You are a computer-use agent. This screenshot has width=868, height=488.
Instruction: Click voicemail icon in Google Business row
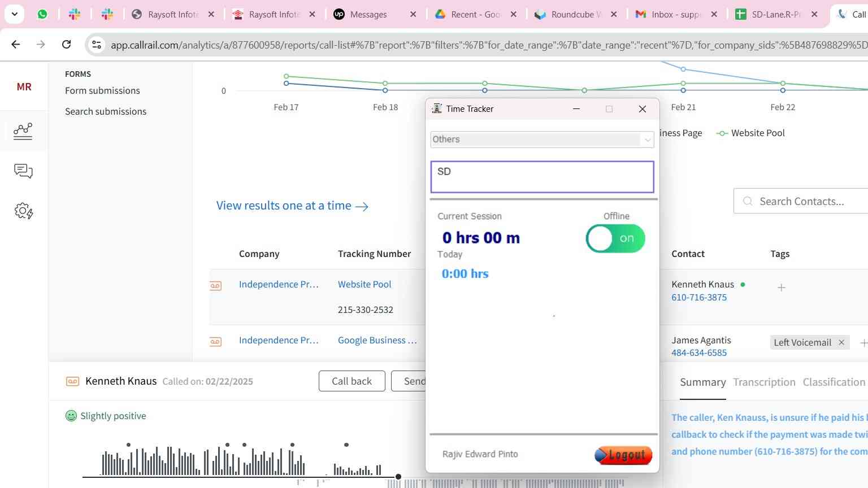[x=215, y=342]
